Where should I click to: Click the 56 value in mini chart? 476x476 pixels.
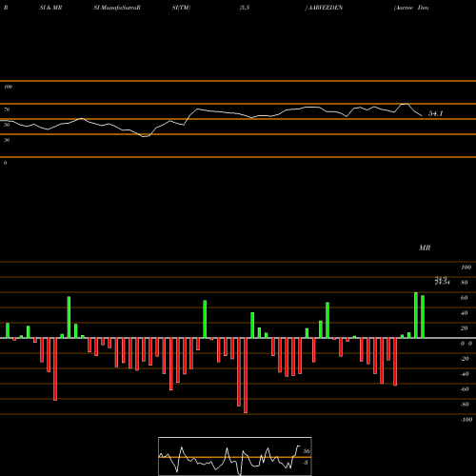(x=307, y=451)
